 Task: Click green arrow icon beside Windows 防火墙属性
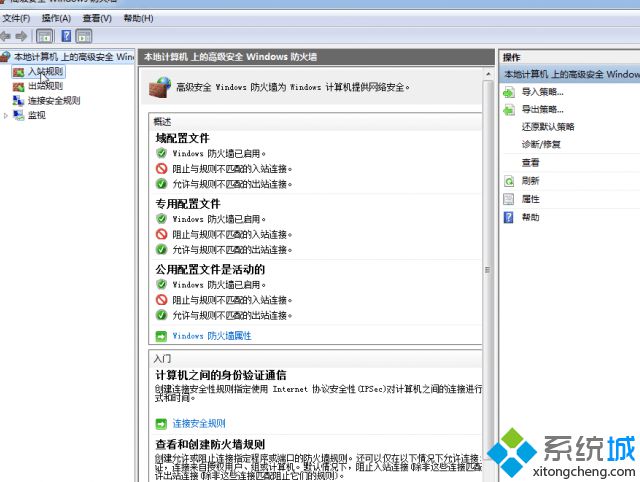coord(161,336)
